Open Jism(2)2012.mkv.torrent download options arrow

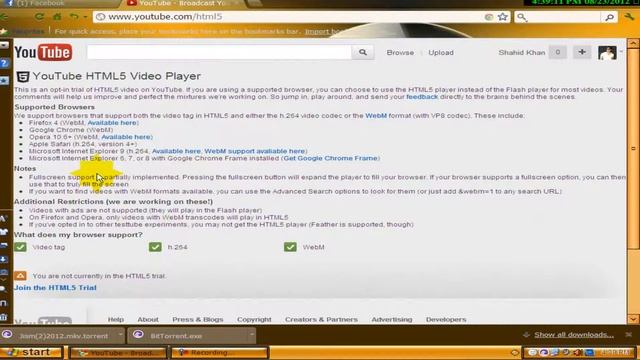[120, 335]
